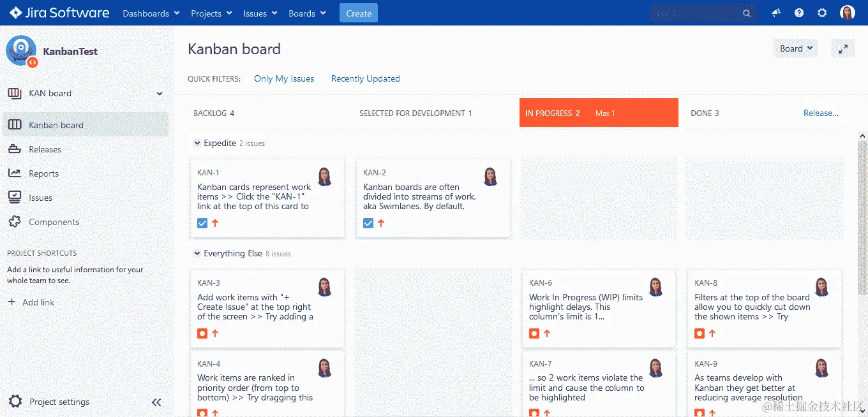Click Add link under Project Shortcuts
The image size is (868, 417).
point(38,302)
